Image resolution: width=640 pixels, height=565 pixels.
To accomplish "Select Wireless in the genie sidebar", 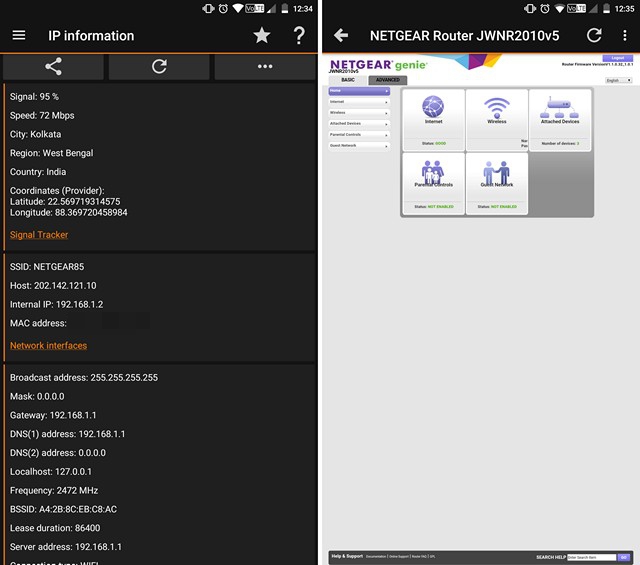I will click(359, 113).
